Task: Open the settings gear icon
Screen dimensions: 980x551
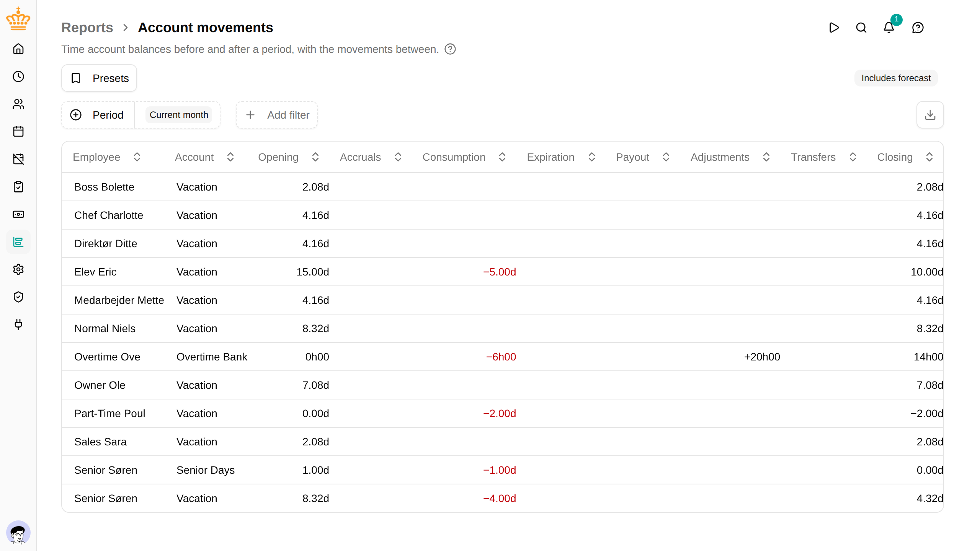Action: (18, 269)
